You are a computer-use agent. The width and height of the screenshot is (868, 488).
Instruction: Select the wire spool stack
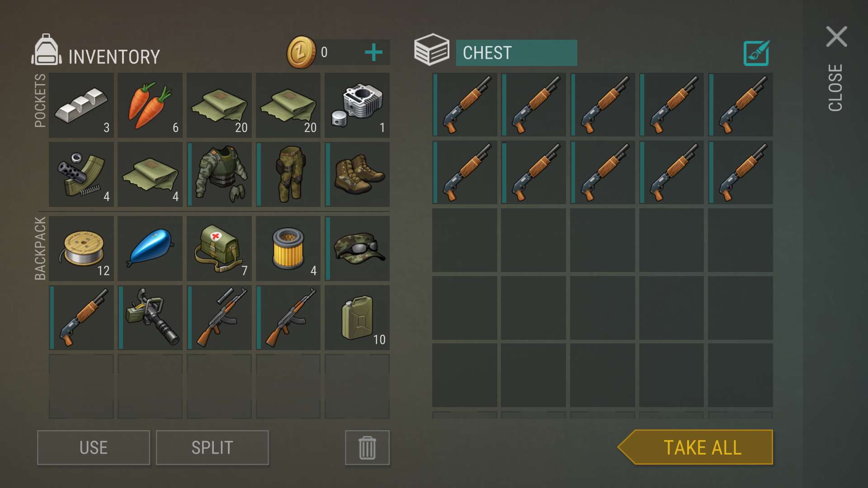pyautogui.click(x=81, y=249)
